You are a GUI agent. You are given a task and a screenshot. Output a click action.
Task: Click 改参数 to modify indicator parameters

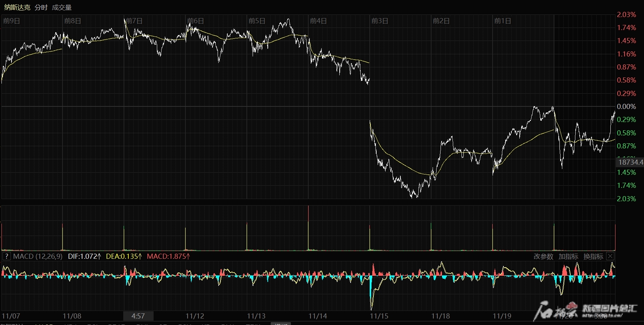point(544,256)
